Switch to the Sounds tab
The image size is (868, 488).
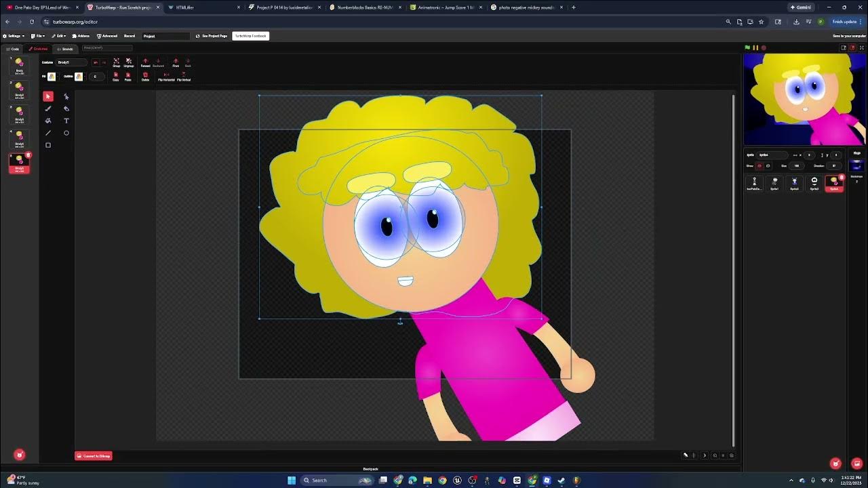(x=65, y=49)
